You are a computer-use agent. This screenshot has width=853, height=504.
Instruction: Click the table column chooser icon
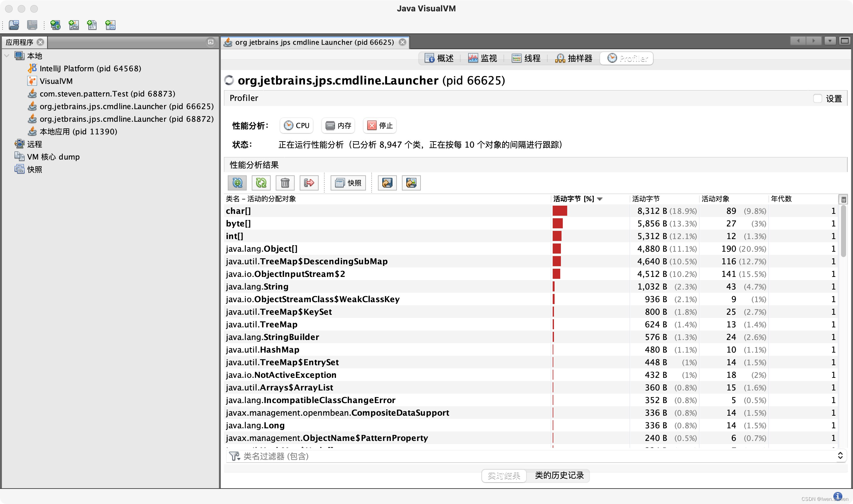(843, 199)
